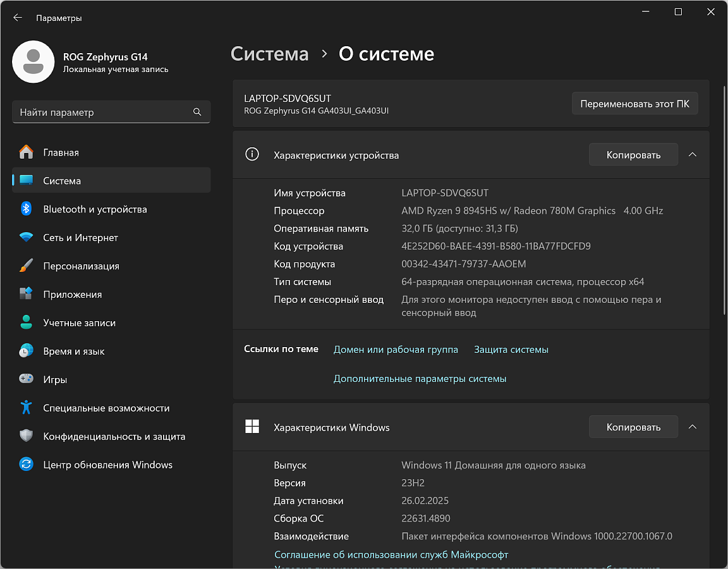Go to Сеть и Интернет
Viewport: 728px width, 569px height.
(111, 237)
